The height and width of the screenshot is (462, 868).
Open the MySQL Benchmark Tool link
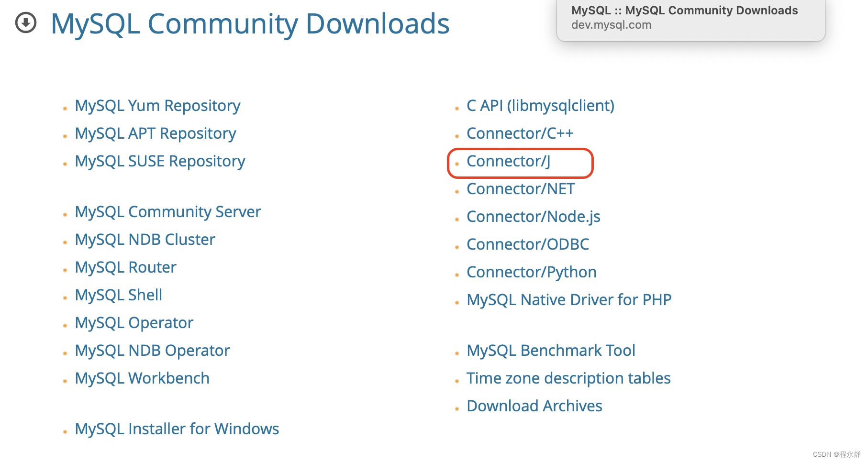point(551,351)
